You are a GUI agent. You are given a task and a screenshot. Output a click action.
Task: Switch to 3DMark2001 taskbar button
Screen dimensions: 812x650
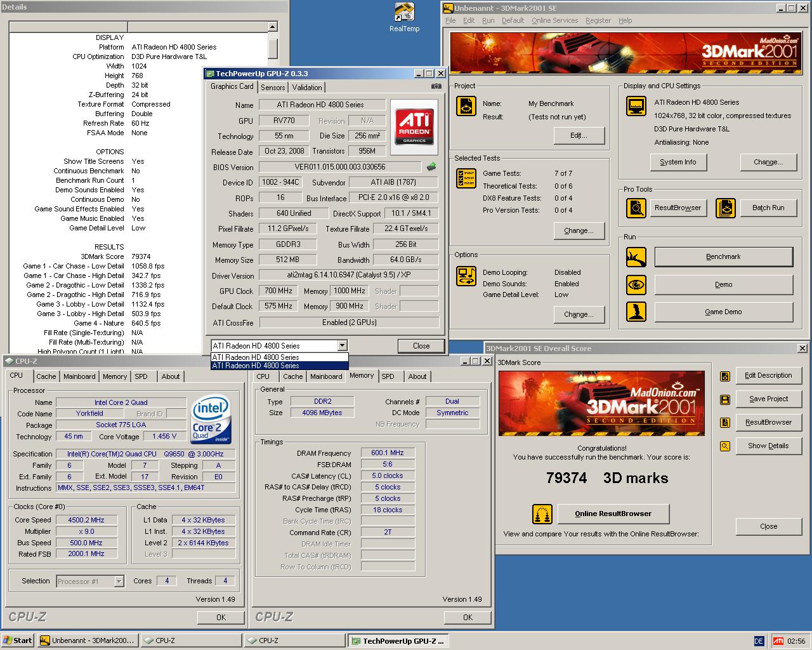(x=87, y=640)
